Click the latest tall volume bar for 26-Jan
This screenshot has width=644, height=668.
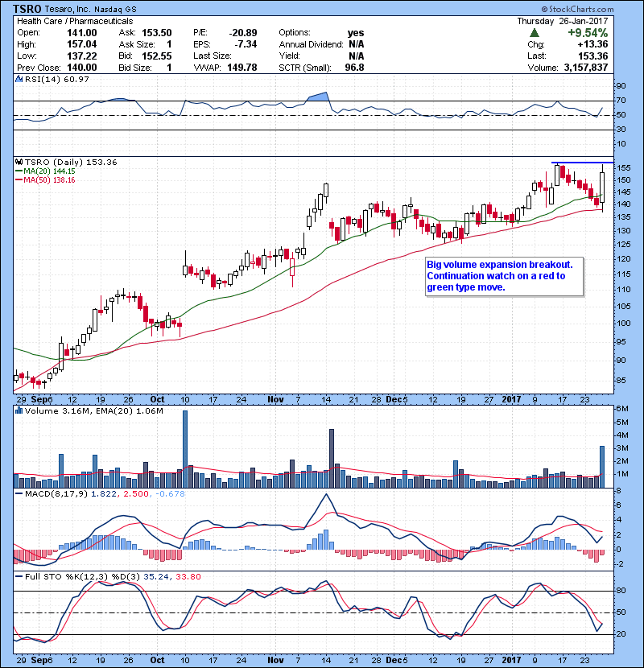pos(602,467)
